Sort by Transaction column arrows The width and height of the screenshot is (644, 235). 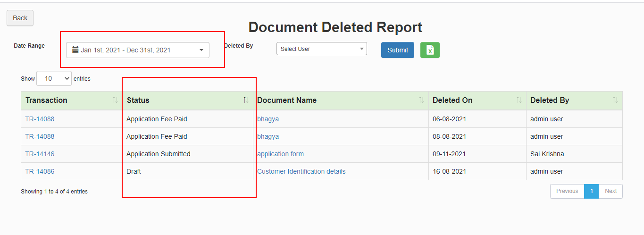115,100
